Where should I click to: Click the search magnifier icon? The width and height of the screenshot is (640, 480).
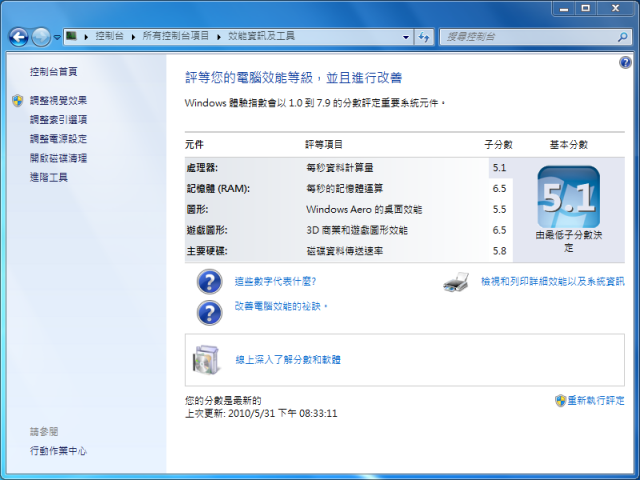click(x=622, y=37)
